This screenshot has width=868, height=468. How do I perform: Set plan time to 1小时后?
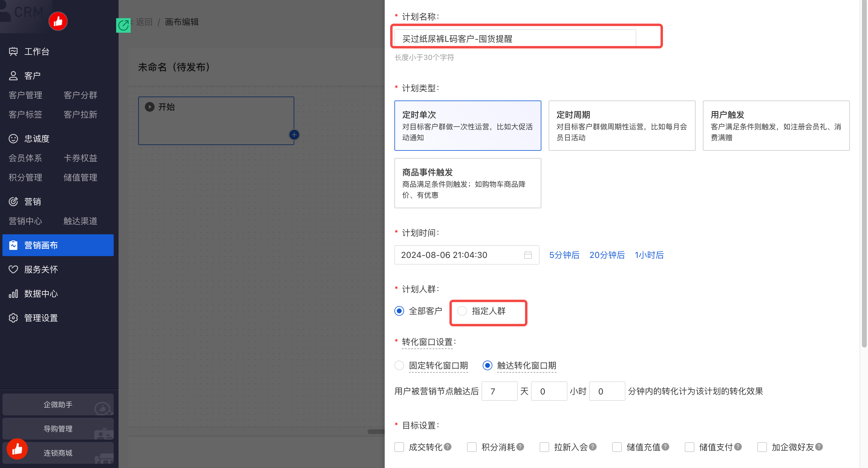[649, 255]
